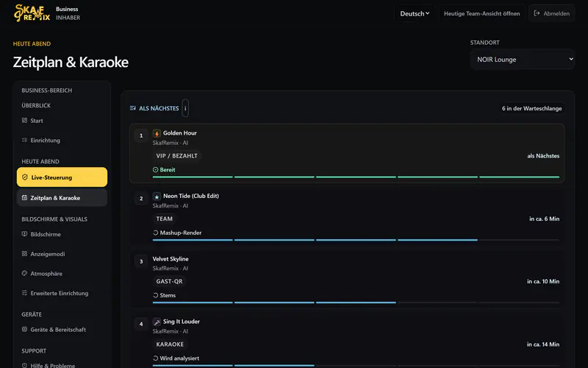Click the 'in ca. 10 Min' estimate
Viewport: 588px width, 368px height.
pyautogui.click(x=543, y=281)
